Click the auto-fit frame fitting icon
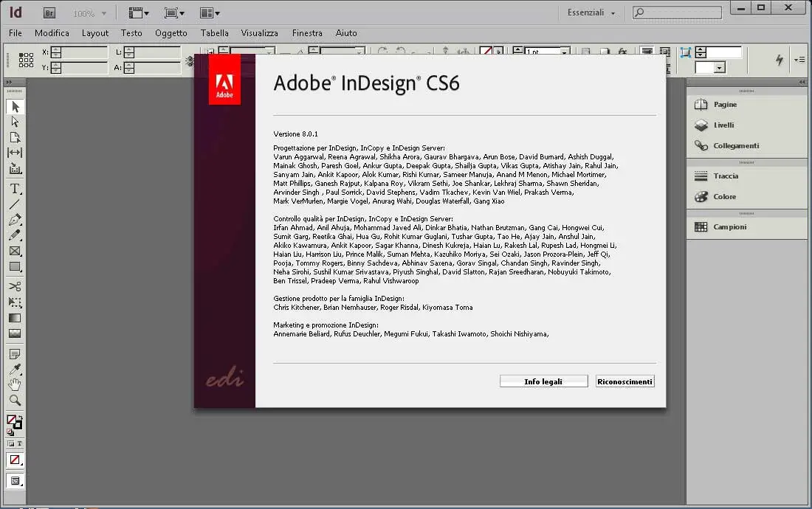 686,52
